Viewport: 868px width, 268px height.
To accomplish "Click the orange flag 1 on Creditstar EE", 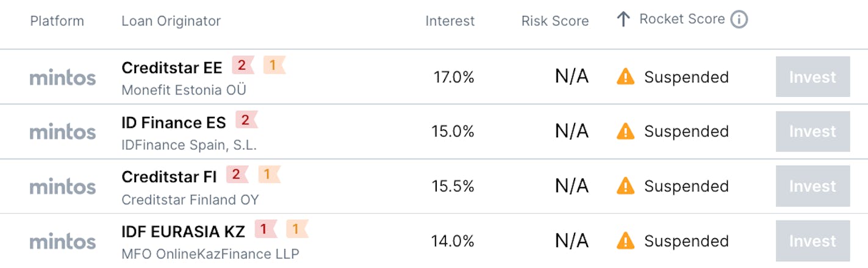I will [x=274, y=65].
